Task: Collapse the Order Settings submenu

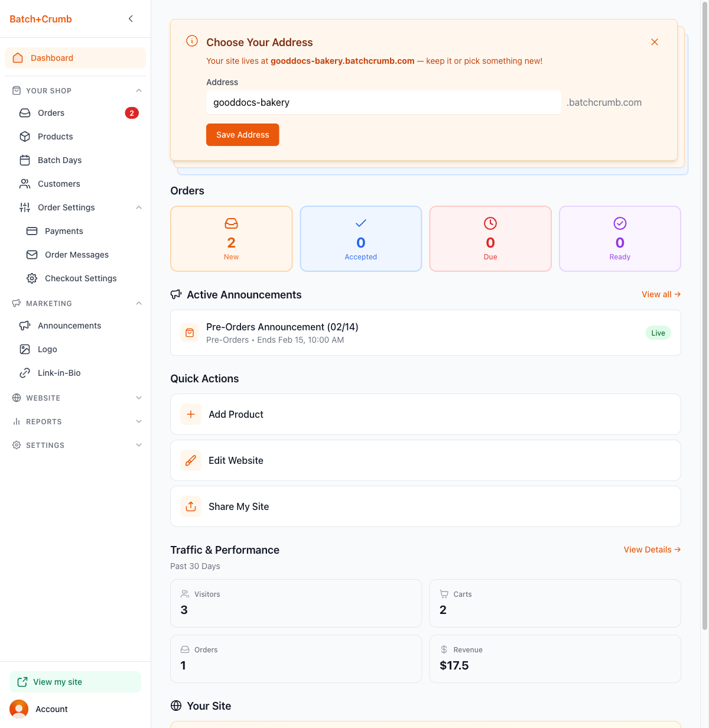Action: pos(139,207)
